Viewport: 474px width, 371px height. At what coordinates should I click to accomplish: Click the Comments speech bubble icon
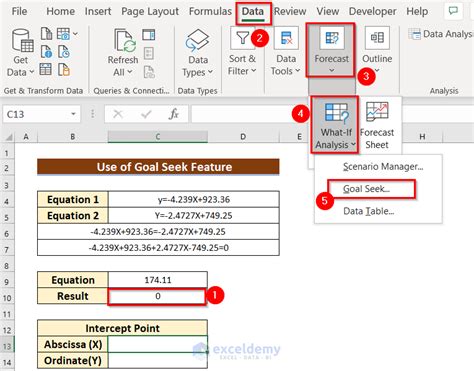[x=453, y=11]
